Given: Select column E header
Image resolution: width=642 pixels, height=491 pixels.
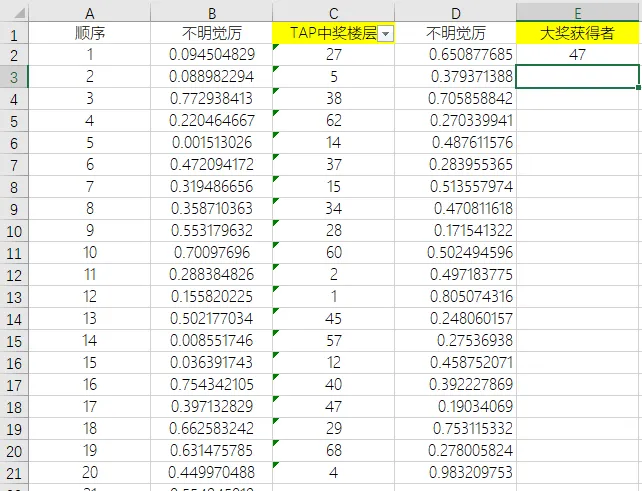Looking at the screenshot, I should coord(578,14).
